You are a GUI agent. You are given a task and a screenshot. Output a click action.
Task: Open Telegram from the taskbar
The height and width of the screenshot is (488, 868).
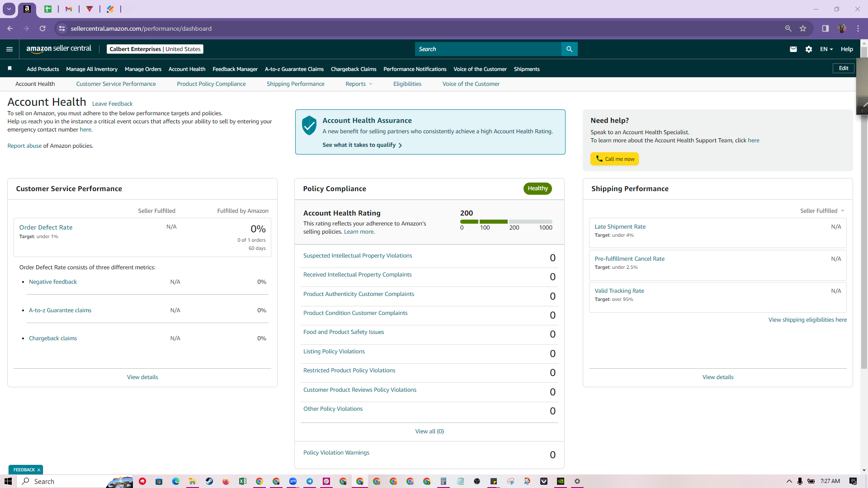[310, 481]
